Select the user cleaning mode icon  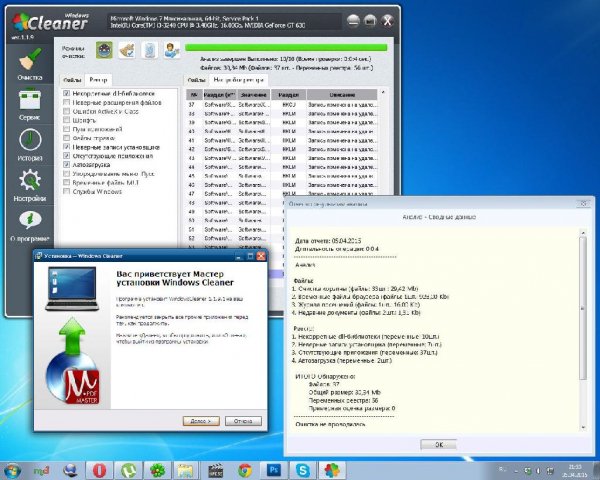(x=172, y=51)
